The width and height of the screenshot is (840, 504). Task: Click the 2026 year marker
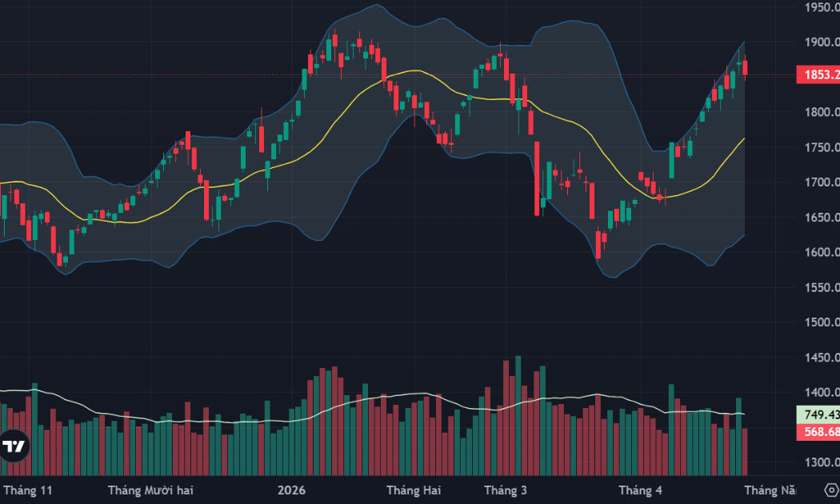(290, 490)
